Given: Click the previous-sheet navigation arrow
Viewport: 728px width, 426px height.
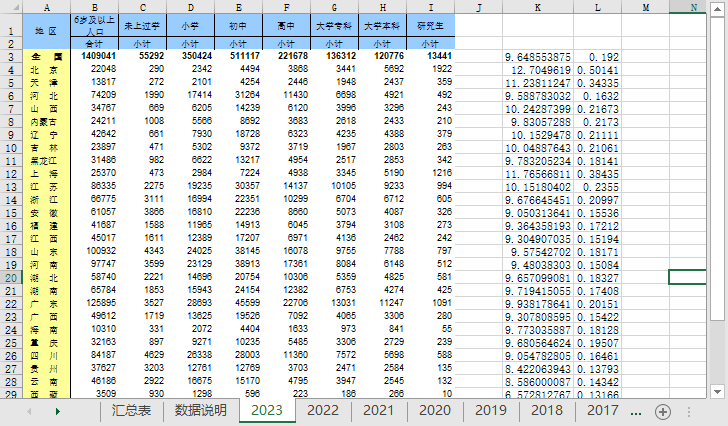Looking at the screenshot, I should click(x=29, y=411).
